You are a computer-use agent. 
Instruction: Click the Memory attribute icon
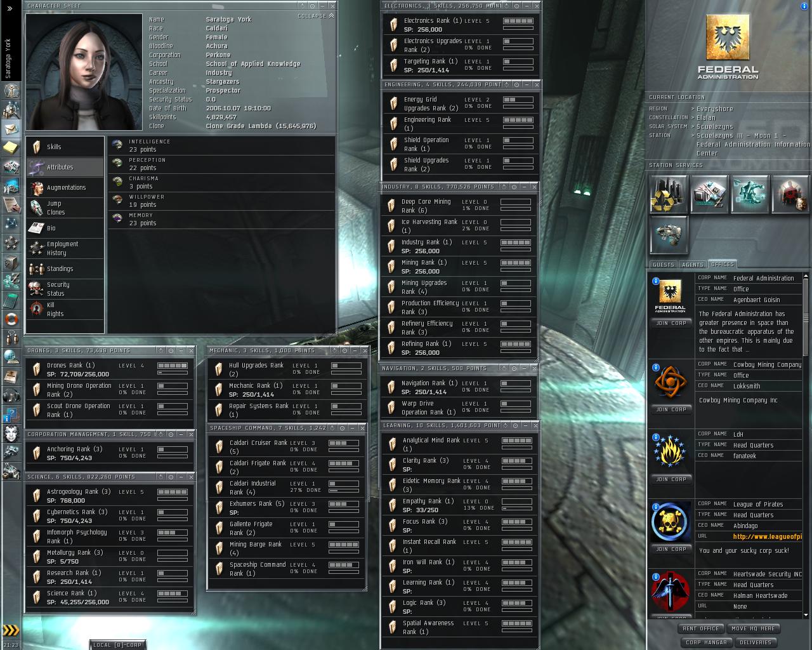point(117,219)
